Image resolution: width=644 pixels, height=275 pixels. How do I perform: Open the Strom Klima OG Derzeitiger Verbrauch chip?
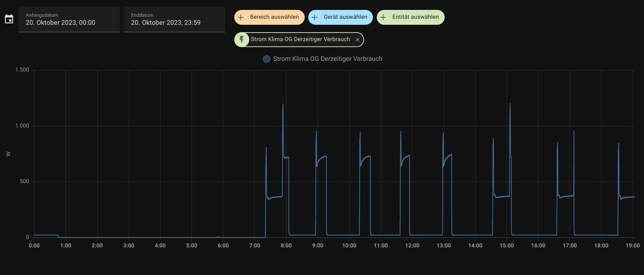(x=299, y=39)
